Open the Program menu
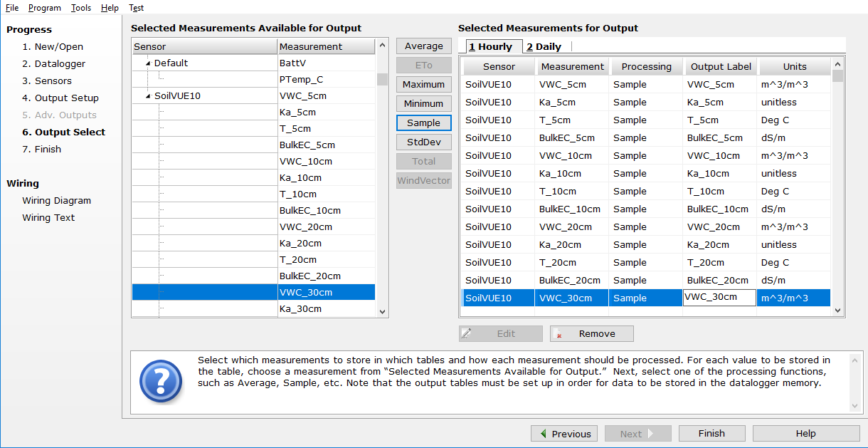 coord(45,8)
